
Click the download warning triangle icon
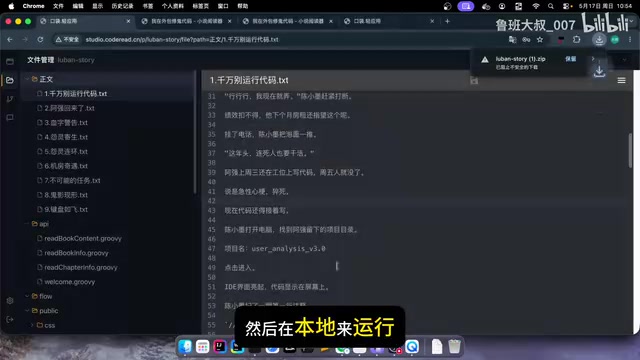484,60
